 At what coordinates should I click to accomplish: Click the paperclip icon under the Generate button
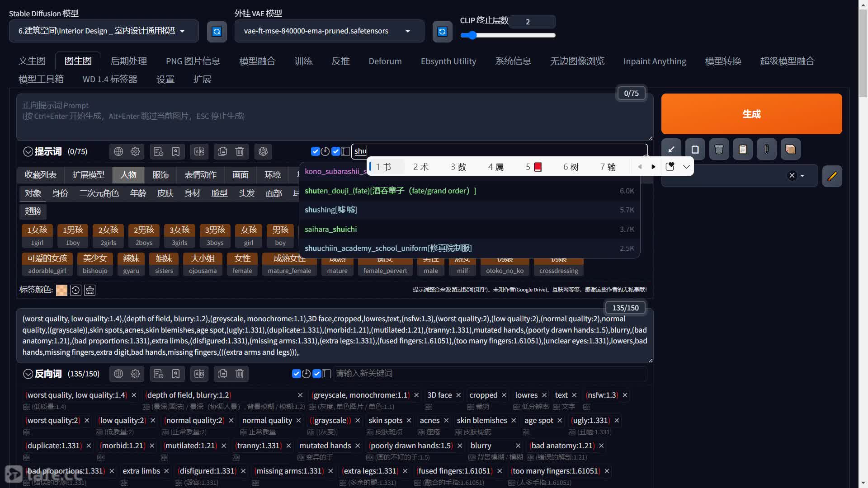tap(767, 149)
